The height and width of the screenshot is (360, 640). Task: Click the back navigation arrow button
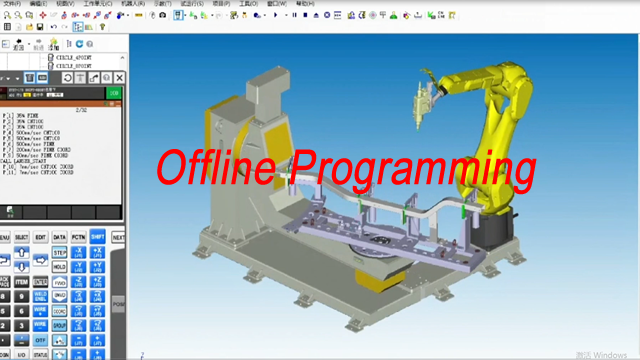(x=18, y=44)
